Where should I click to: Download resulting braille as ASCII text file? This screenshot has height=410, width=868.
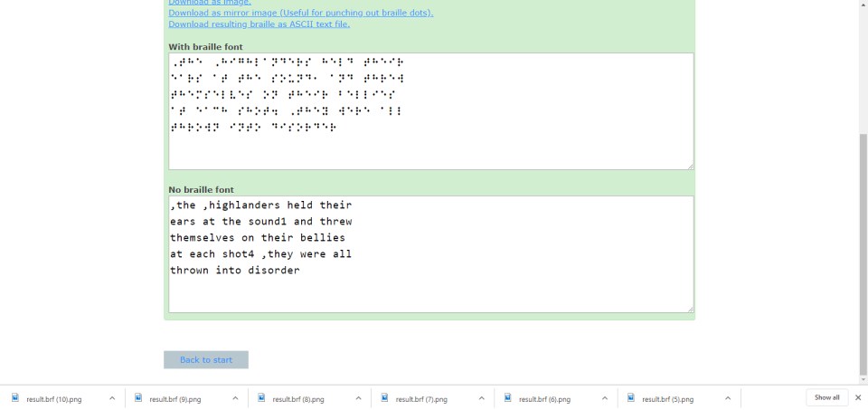(x=259, y=24)
